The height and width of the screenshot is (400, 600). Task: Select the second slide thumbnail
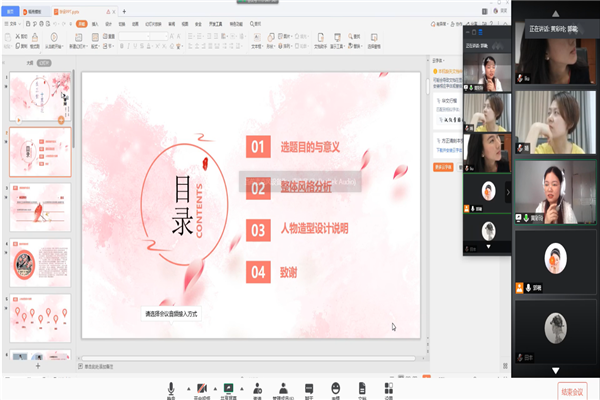click(x=40, y=151)
